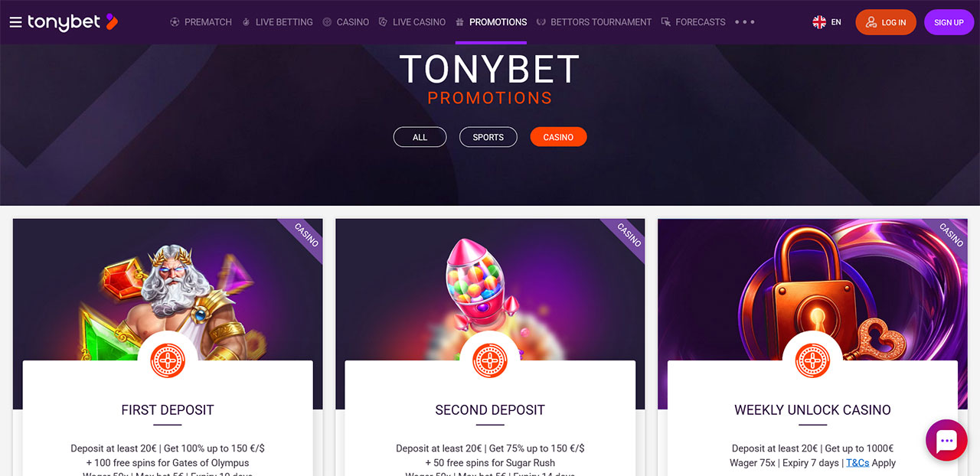Open the Live Casino section
The height and width of the screenshot is (476, 980).
click(x=412, y=22)
